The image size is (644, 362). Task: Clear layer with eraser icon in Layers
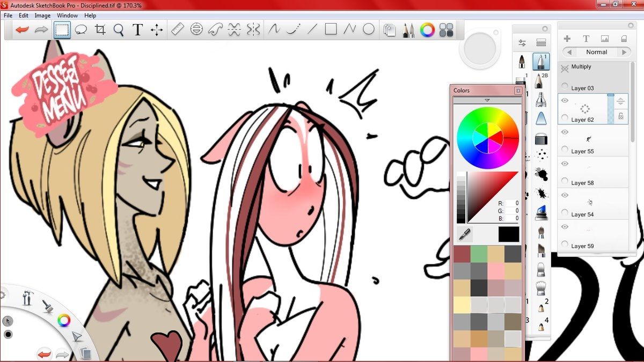(624, 39)
